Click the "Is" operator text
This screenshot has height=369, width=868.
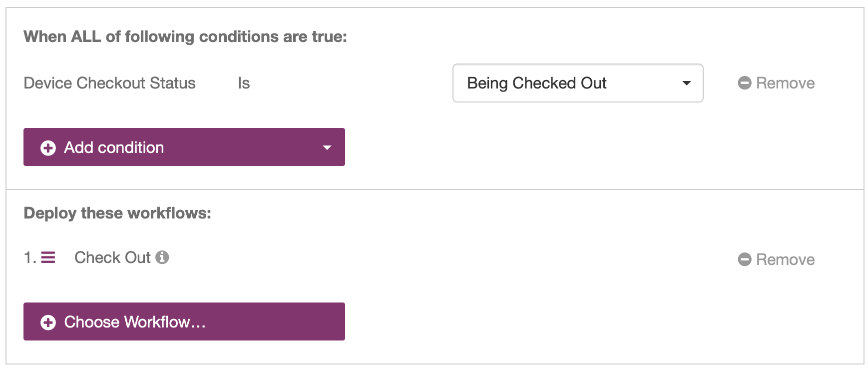[x=244, y=83]
